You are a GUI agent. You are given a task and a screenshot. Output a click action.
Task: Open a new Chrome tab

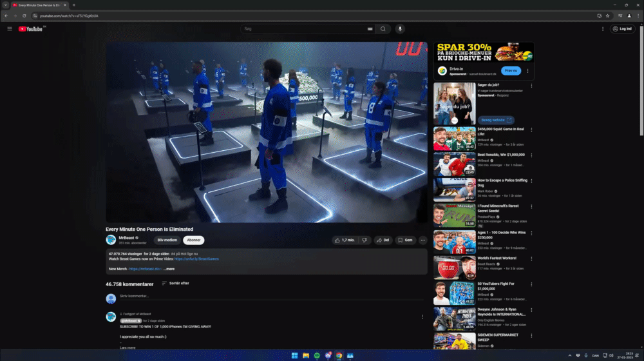[x=74, y=5]
